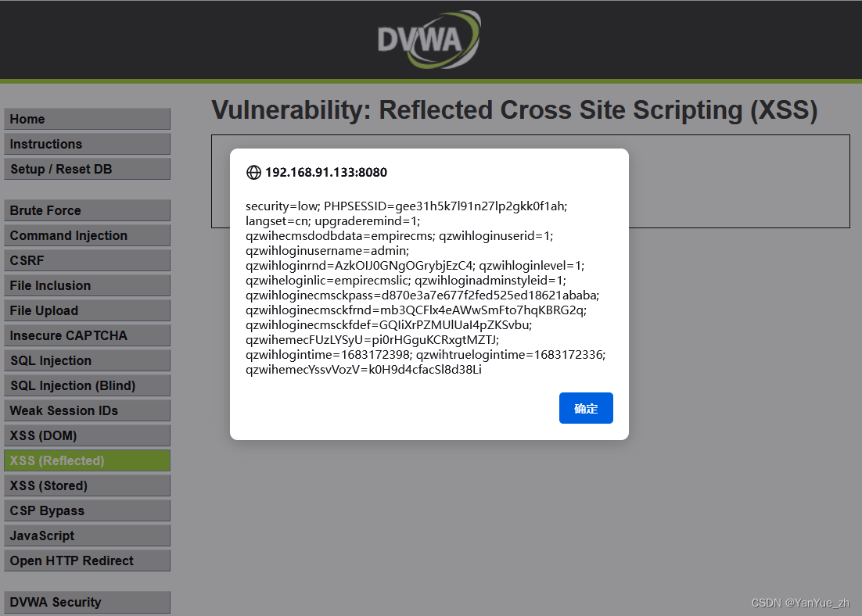
Task: Open the CSP Bypass module
Action: 87,510
